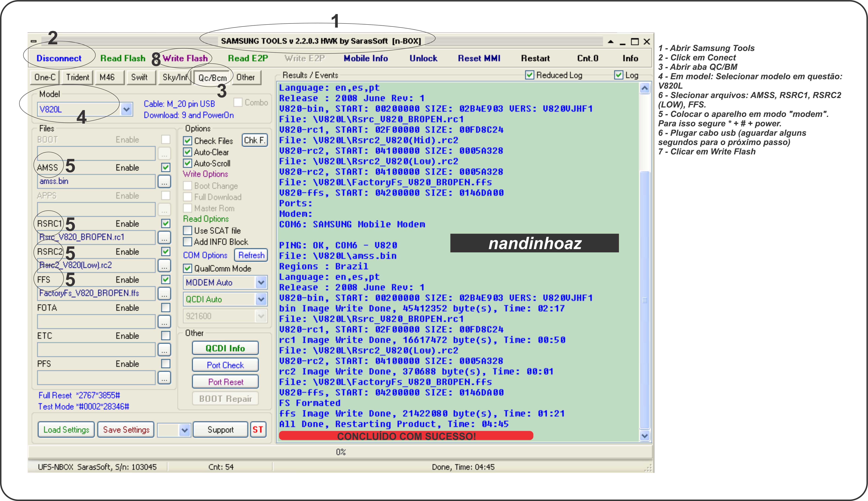Switch to the One-C tab
The width and height of the screenshot is (868, 501).
45,77
